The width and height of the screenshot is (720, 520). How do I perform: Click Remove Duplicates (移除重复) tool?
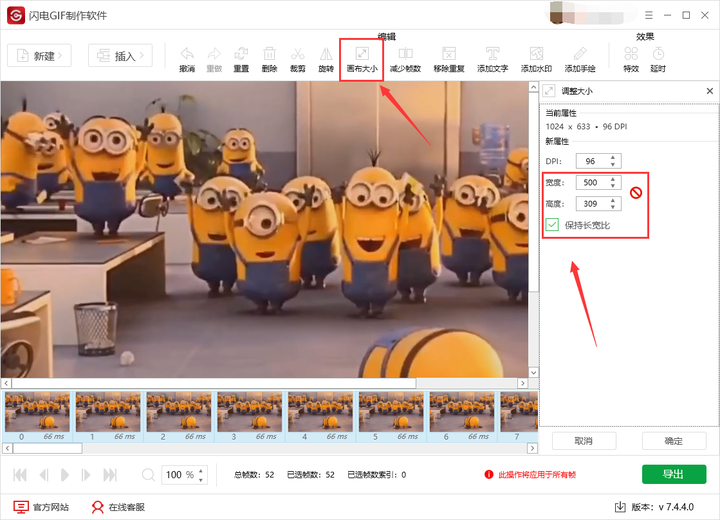pyautogui.click(x=449, y=59)
